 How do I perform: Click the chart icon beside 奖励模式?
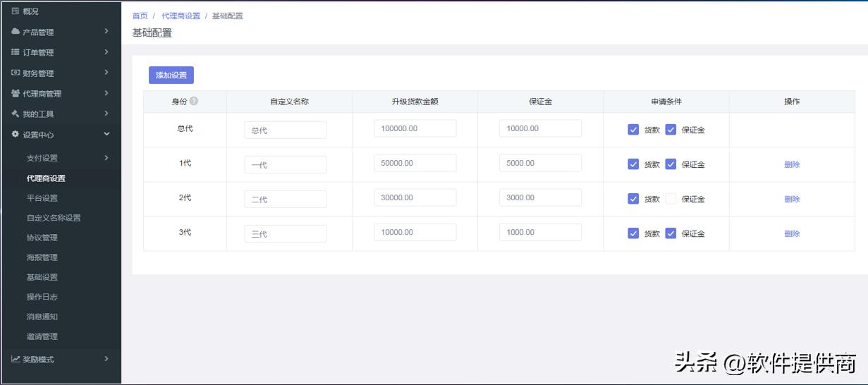click(16, 359)
